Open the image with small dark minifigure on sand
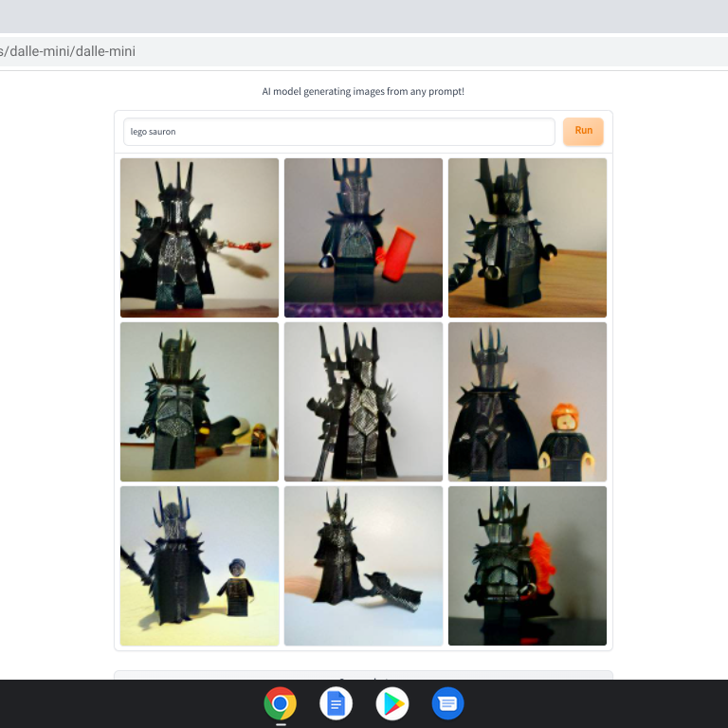Viewport: 728px width, 728px height. [200, 566]
